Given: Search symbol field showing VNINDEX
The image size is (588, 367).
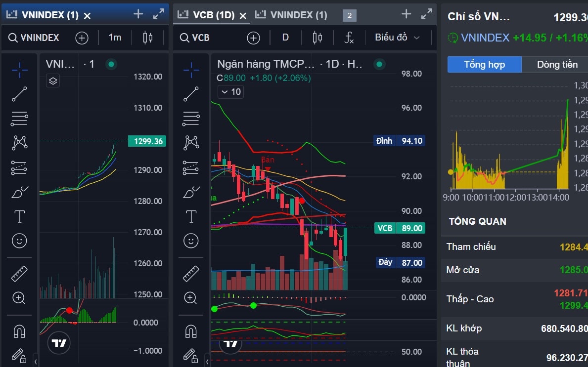Looking at the screenshot, I should click(34, 38).
